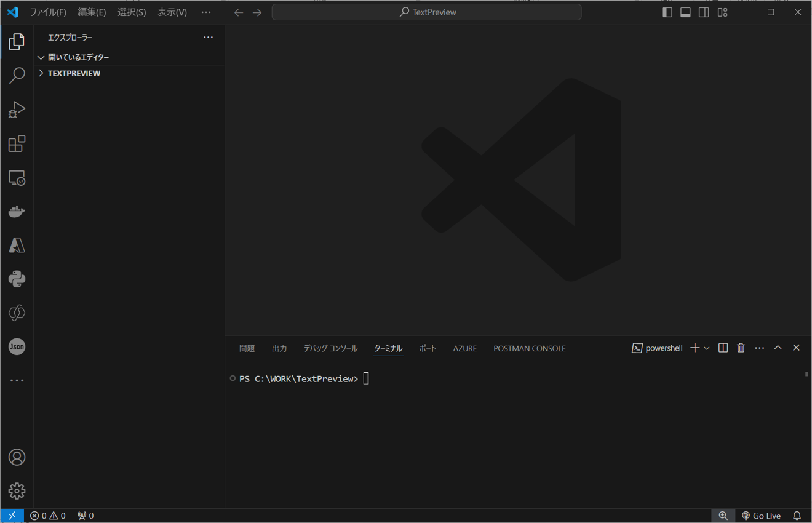Open the 編集(E) menu

[x=92, y=12]
